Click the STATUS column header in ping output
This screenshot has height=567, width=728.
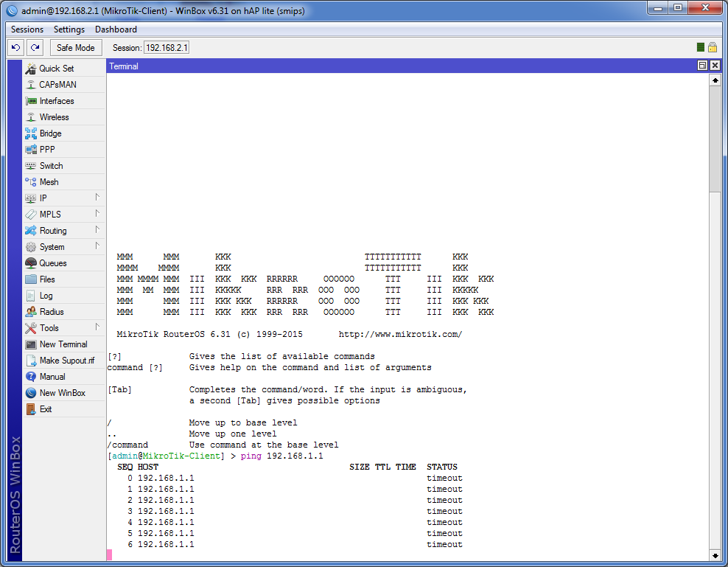(442, 467)
